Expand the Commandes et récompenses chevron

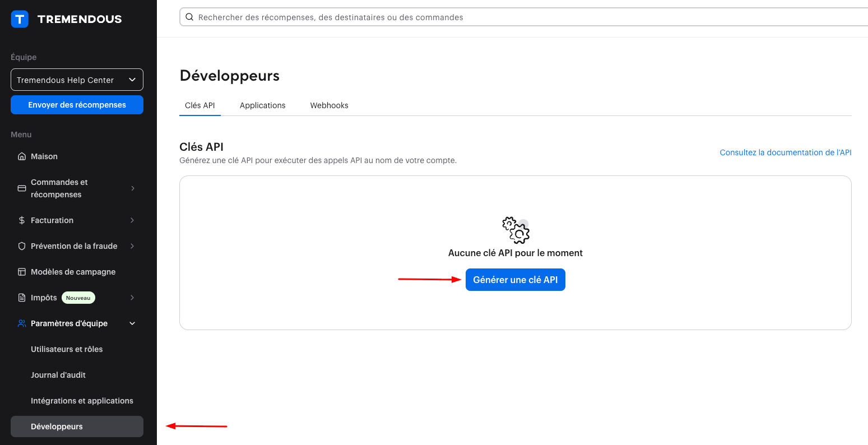tap(133, 188)
